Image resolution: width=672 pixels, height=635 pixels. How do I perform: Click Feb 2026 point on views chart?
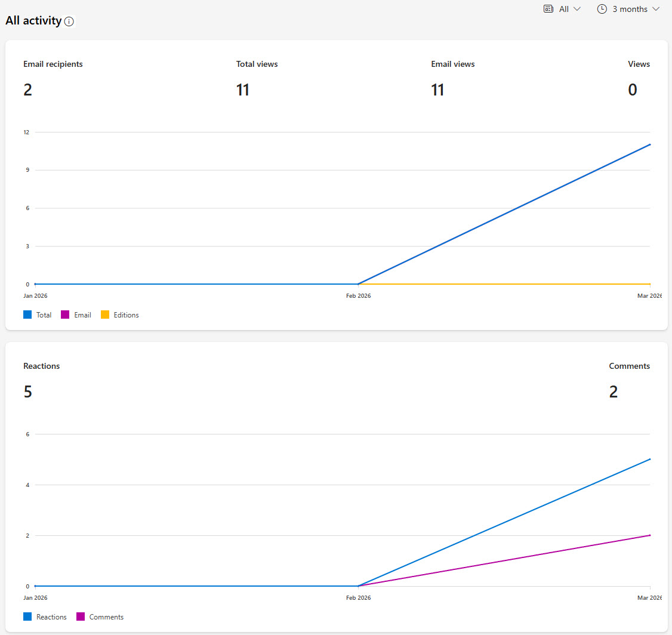point(358,284)
